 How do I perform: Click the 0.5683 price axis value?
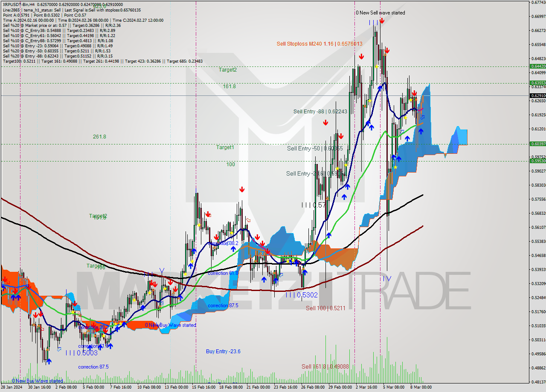tap(538, 213)
